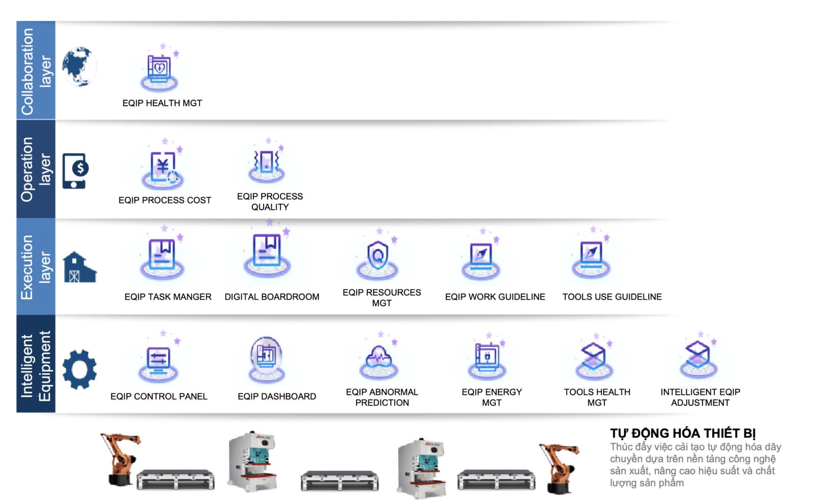Screen dimensions: 814x504
Task: Open the EQIP RESOURCES MGT shield icon
Action: [377, 258]
